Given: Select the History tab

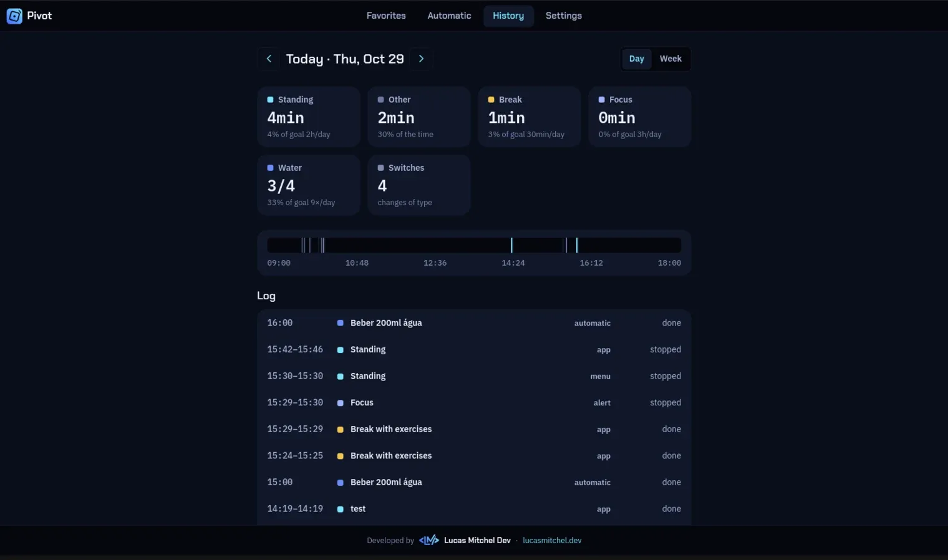Looking at the screenshot, I should click(x=508, y=16).
